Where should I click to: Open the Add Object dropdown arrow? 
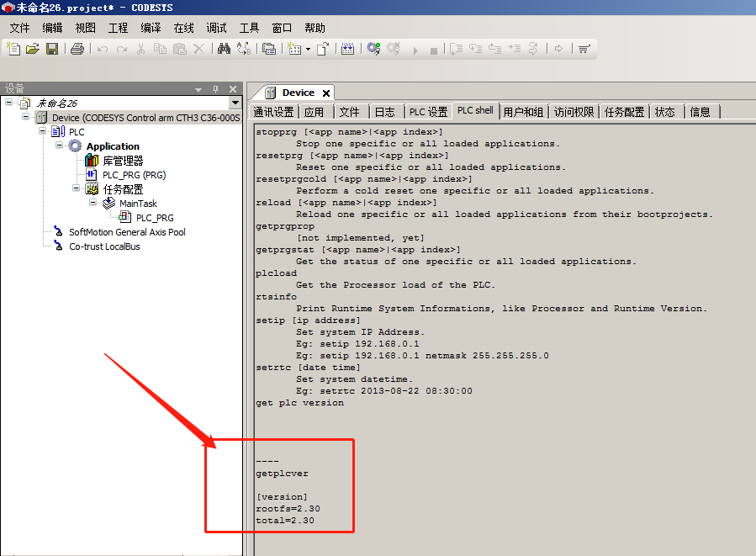point(308,49)
